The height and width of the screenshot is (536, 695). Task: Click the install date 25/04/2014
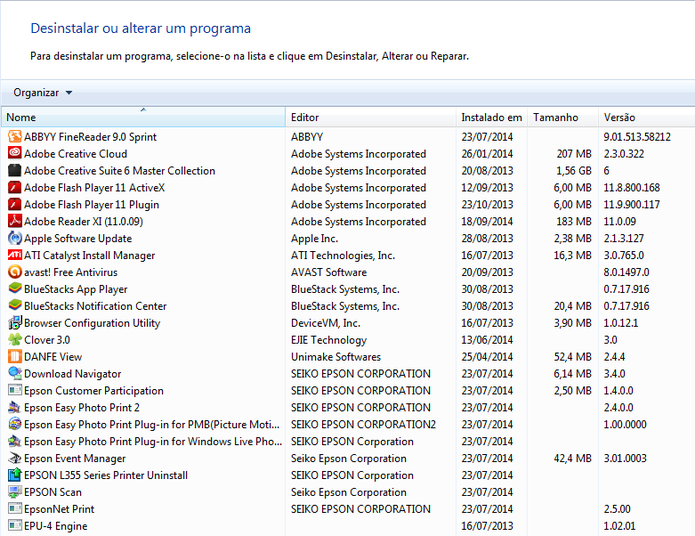point(487,357)
